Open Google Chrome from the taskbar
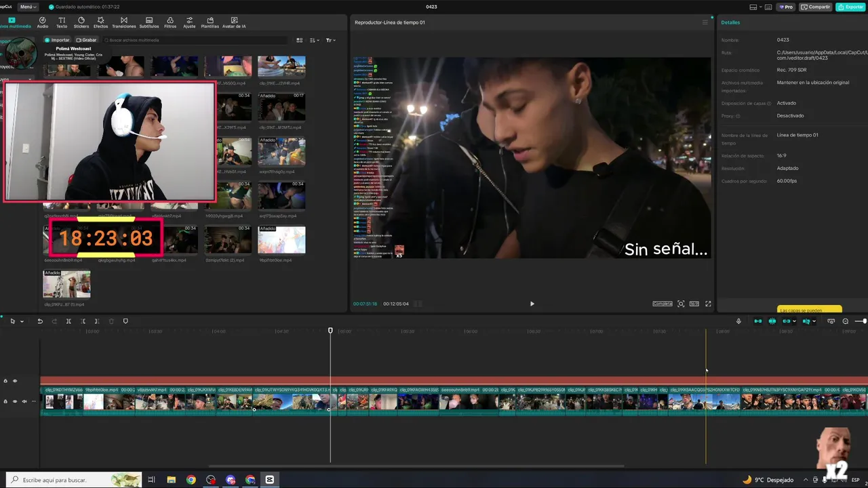868x488 pixels. [x=191, y=480]
